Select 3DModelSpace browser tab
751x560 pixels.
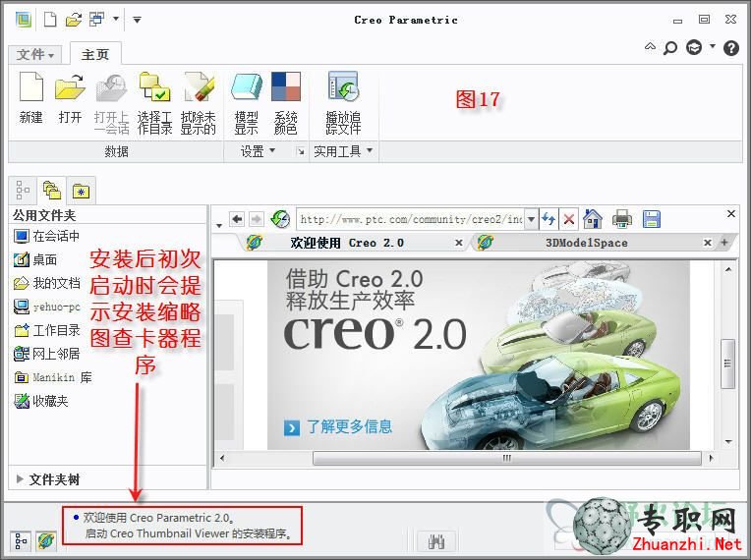(586, 243)
